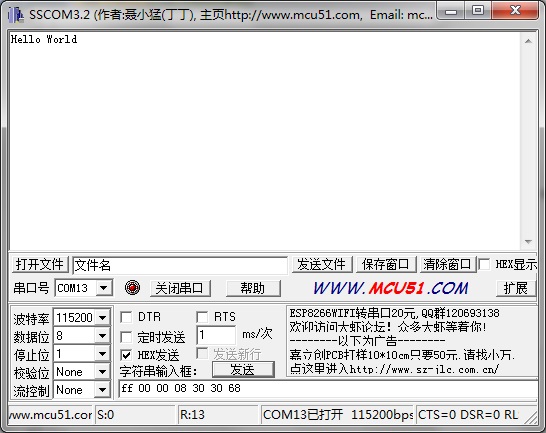Maximize the SSCOM window
546x433 pixels.
pos(478,10)
